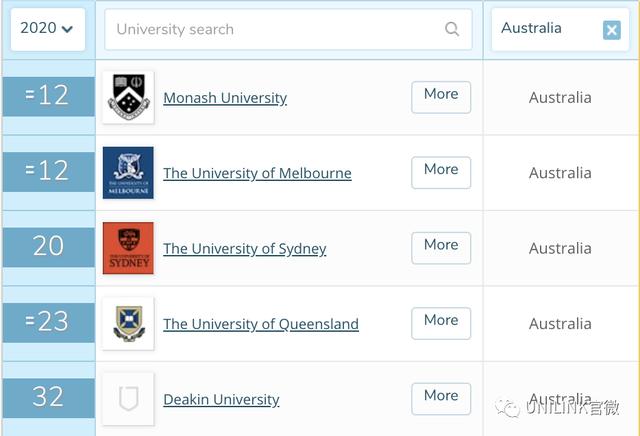The width and height of the screenshot is (640, 436).
Task: Open the Deakin University link
Action: (x=221, y=399)
